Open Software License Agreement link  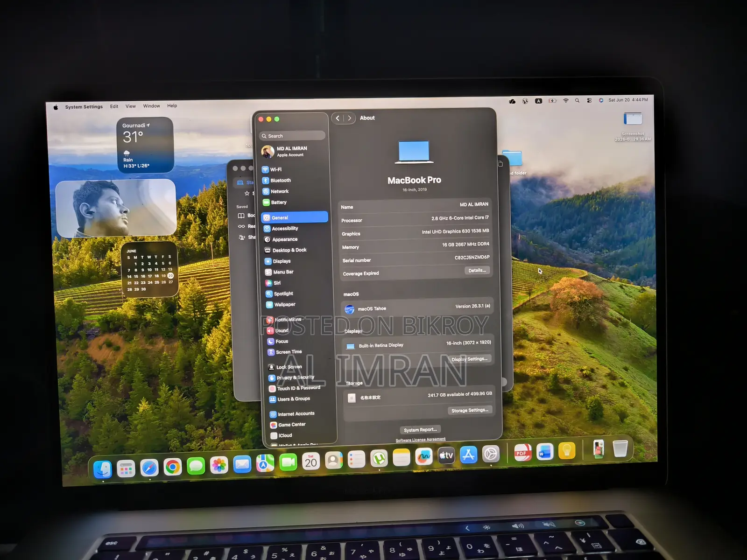421,440
